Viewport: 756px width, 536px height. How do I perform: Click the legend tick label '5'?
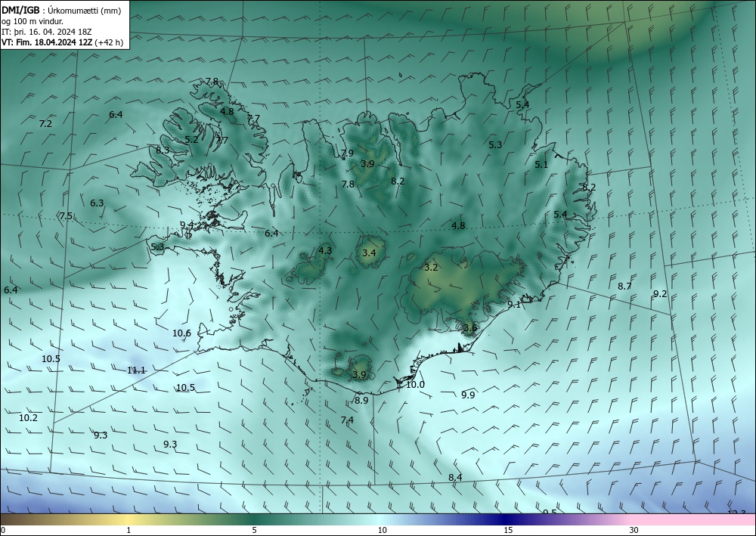pos(254,530)
